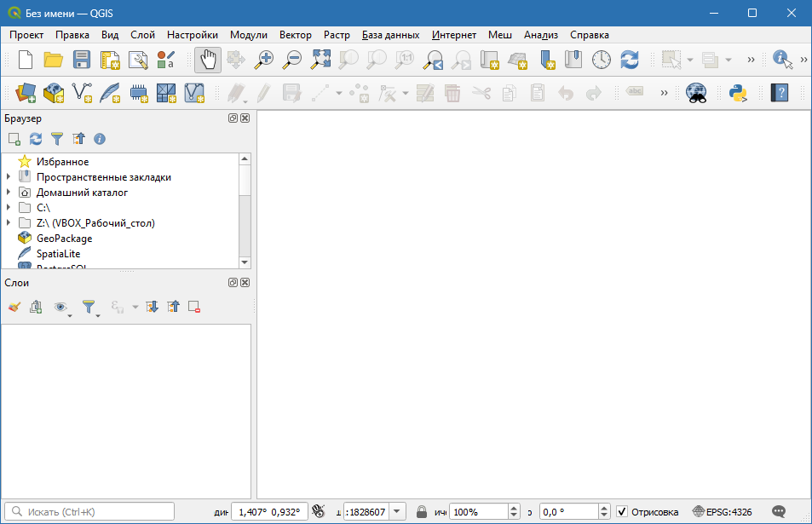Click the New Temporary Scratch Layer icon
812x524 pixels.
138,93
